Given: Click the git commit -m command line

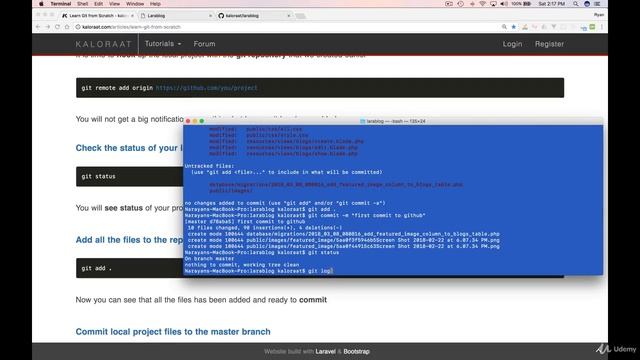Looking at the screenshot, I should click(305, 216).
